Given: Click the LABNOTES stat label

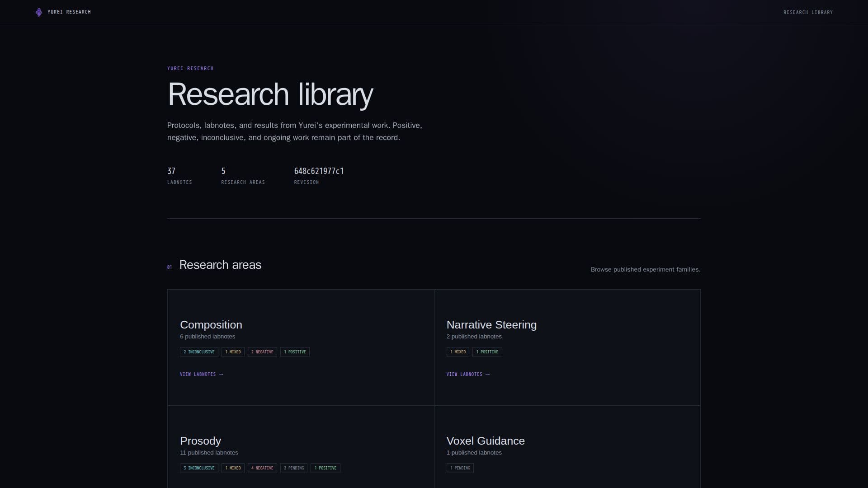Looking at the screenshot, I should [179, 183].
